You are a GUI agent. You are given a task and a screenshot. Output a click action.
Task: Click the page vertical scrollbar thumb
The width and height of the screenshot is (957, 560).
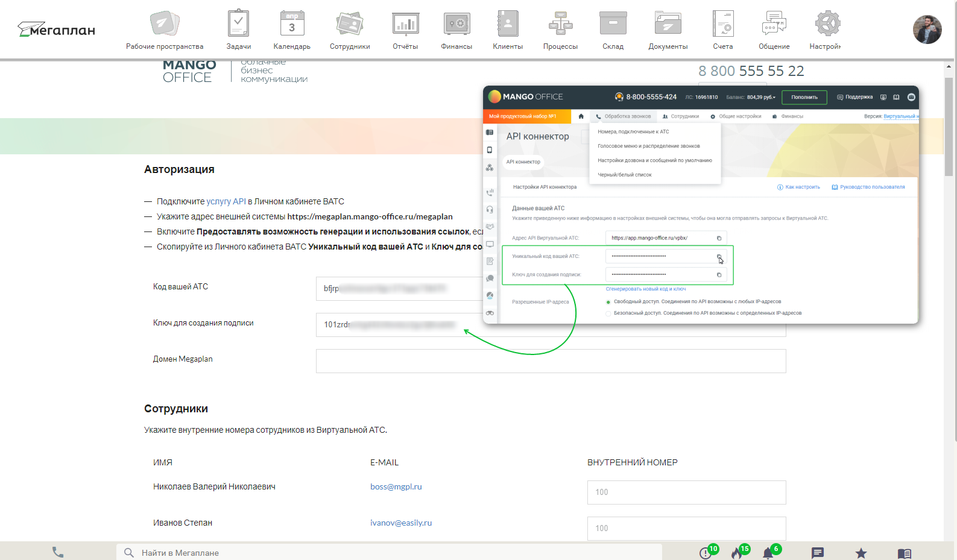click(x=949, y=127)
